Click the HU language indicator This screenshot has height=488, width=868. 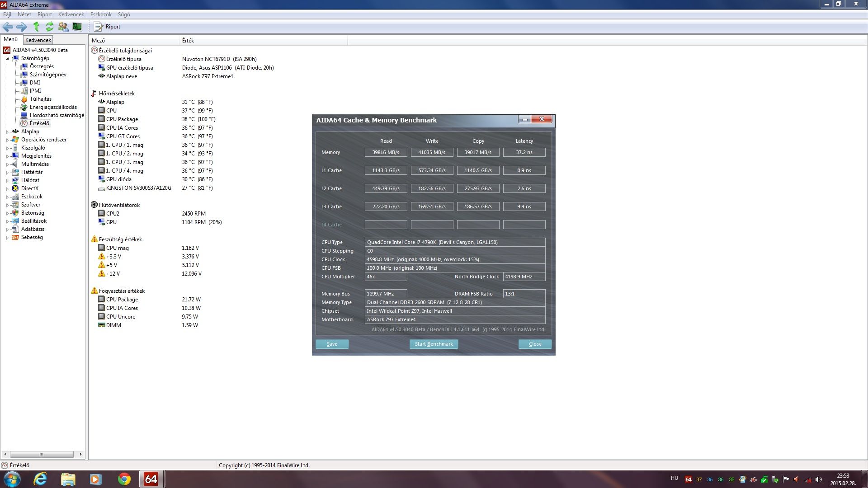click(x=675, y=478)
